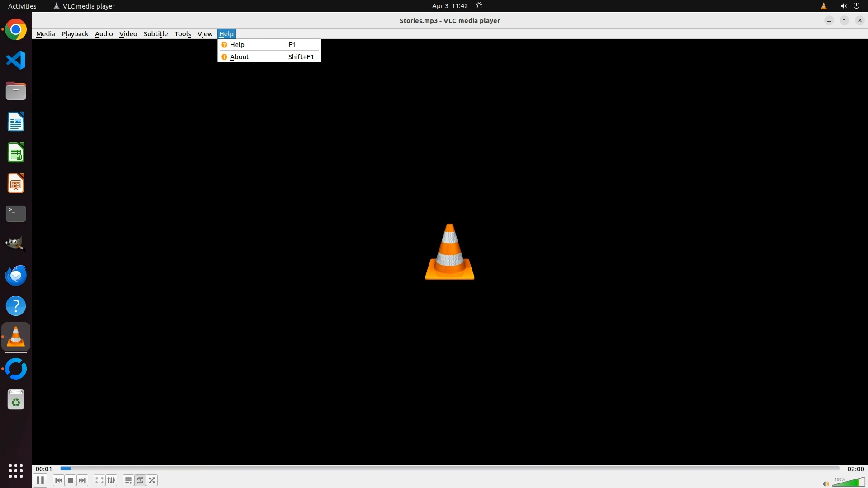Open the Tools menu
The width and height of the screenshot is (868, 488).
coord(183,34)
